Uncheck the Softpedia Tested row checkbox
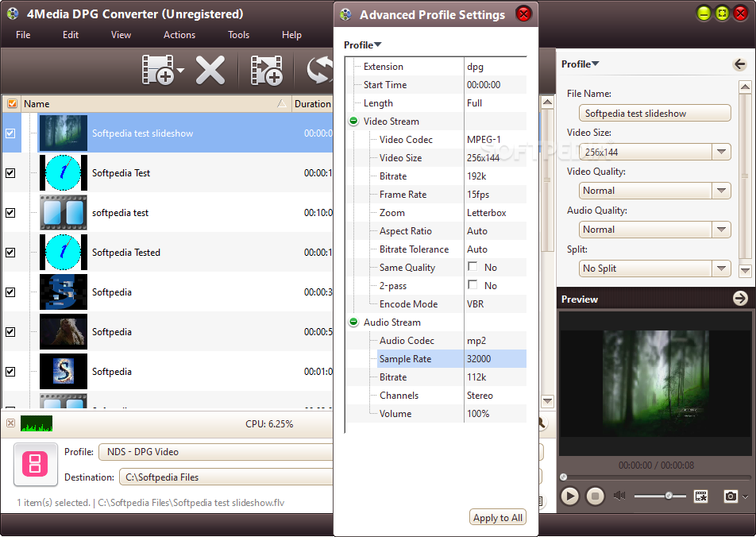This screenshot has height=537, width=756. [10, 253]
